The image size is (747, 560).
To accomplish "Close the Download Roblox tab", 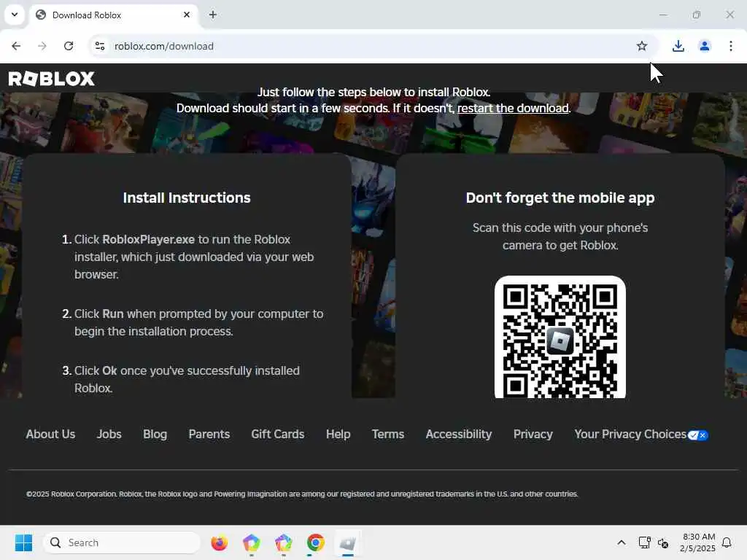I will pos(186,15).
